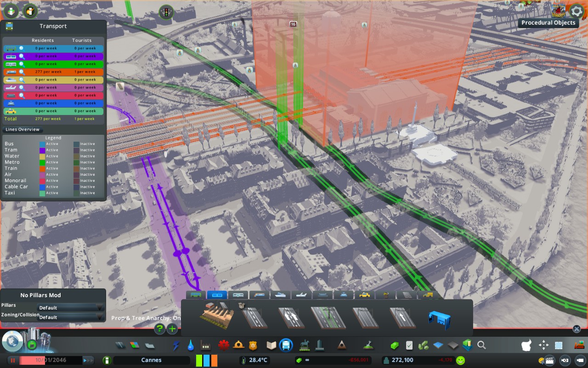Show bus lines with magnifier
588x368 pixels.
(x=22, y=48)
